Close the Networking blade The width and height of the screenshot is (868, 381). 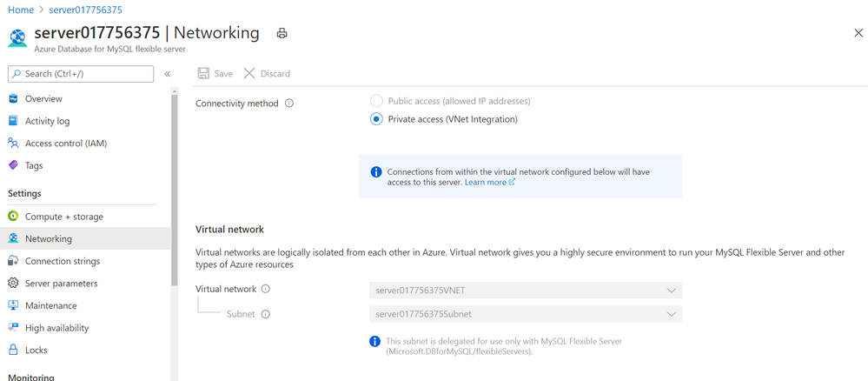(x=858, y=33)
